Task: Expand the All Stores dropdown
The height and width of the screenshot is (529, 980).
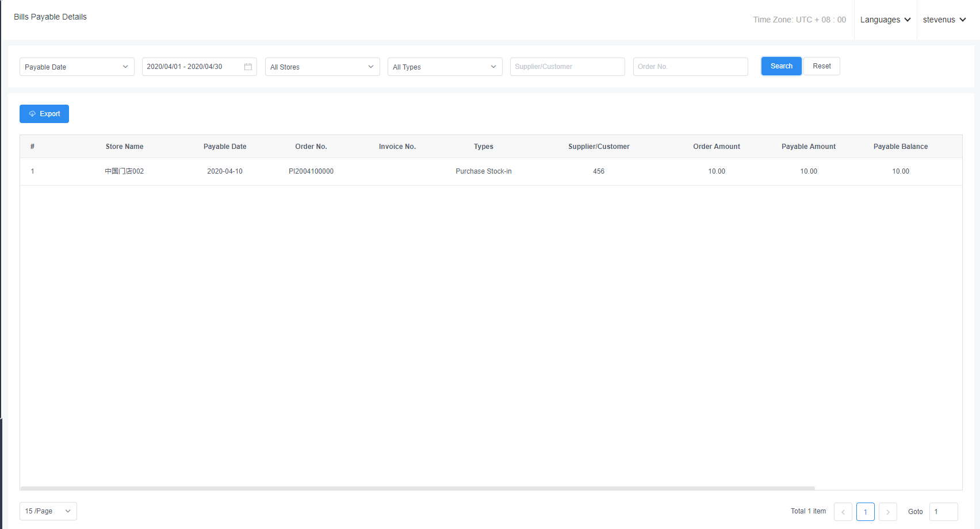Action: pyautogui.click(x=322, y=67)
